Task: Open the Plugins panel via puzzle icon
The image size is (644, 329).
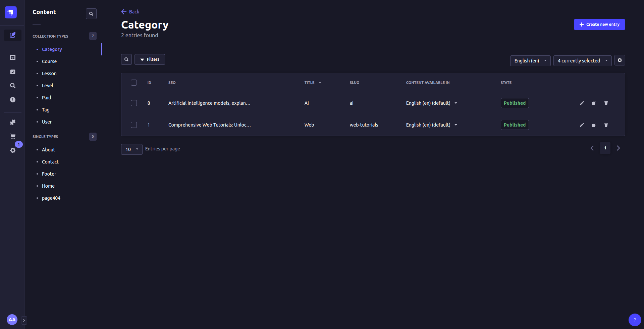Action: [x=12, y=122]
